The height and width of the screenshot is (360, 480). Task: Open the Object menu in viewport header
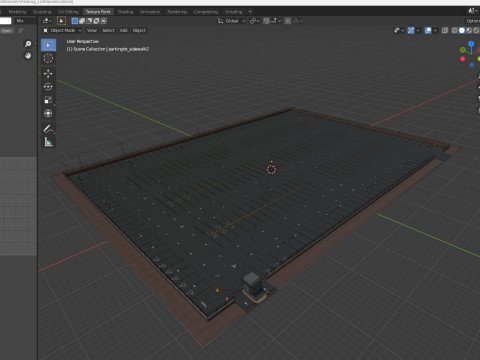pos(139,31)
